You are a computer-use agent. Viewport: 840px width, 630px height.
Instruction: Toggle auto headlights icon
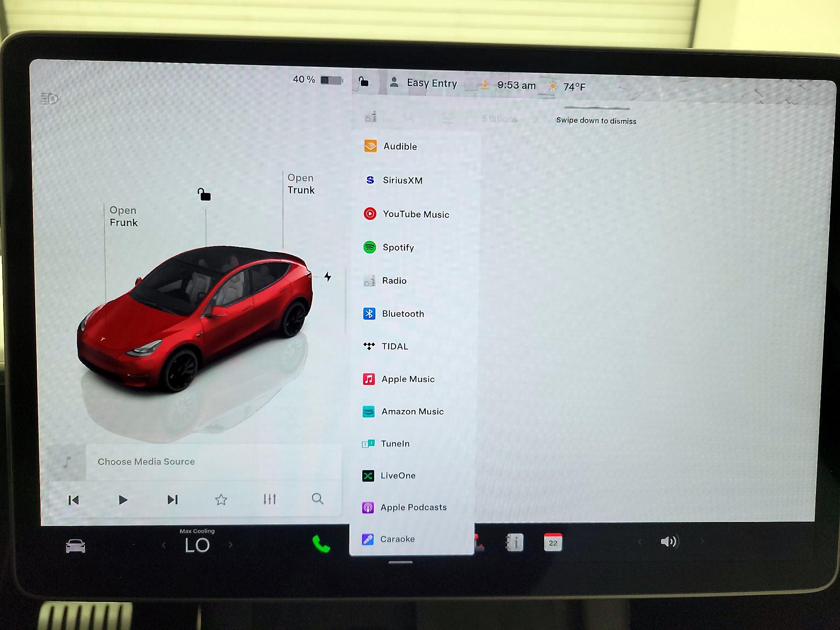pyautogui.click(x=49, y=98)
